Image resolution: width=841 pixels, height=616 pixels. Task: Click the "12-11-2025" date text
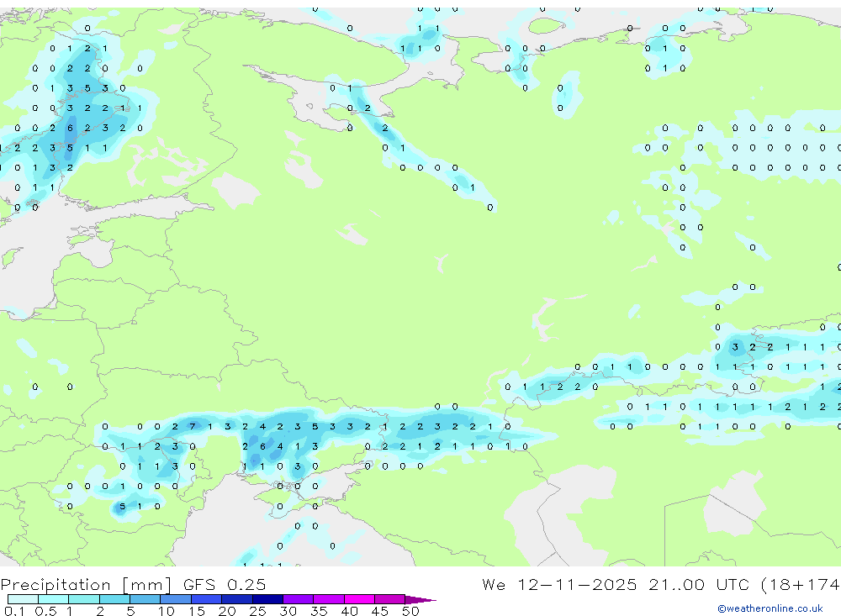point(577,584)
